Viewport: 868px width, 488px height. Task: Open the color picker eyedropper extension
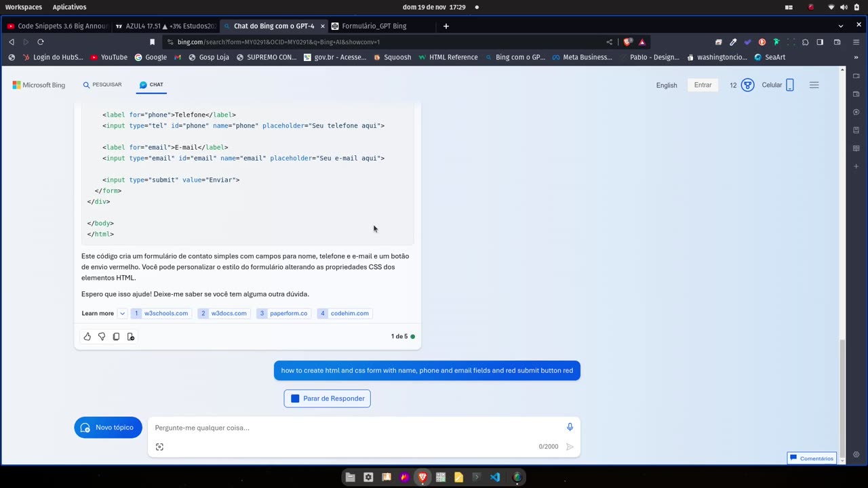tap(733, 42)
